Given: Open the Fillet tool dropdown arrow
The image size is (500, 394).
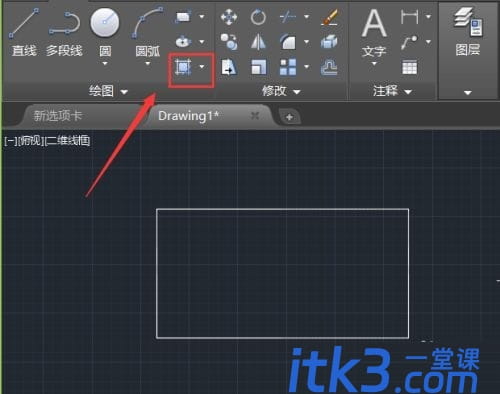Looking at the screenshot, I should click(306, 42).
